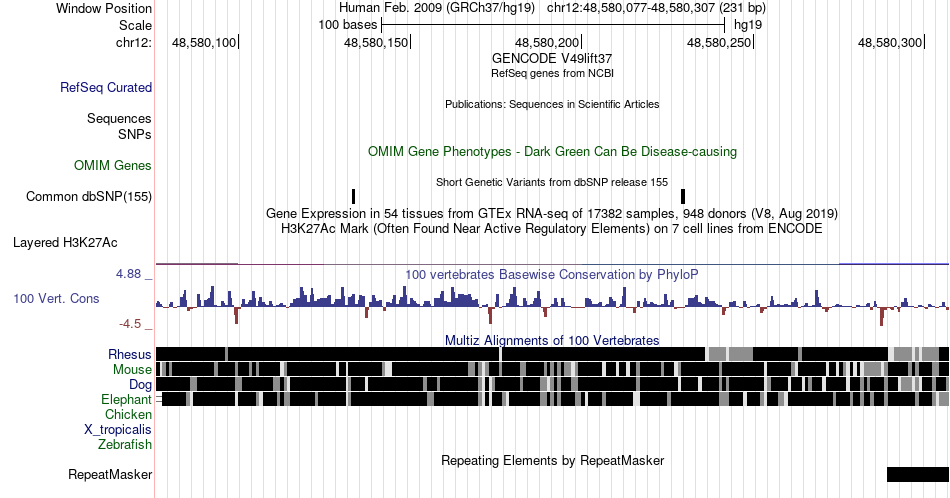950x498 pixels.
Task: Click Multiz Alignments of 100 Vertebrates title
Action: [x=552, y=340]
